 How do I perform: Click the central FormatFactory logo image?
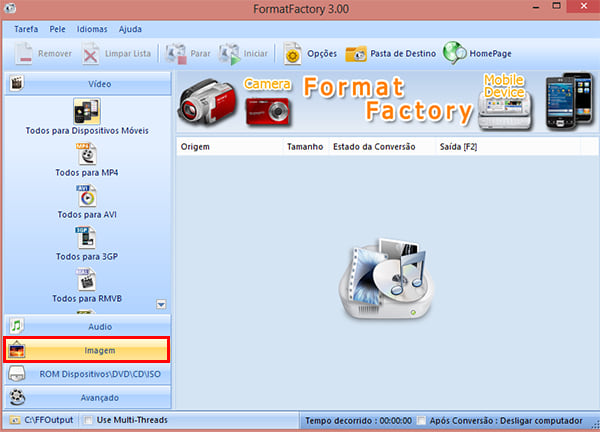pyautogui.click(x=387, y=279)
